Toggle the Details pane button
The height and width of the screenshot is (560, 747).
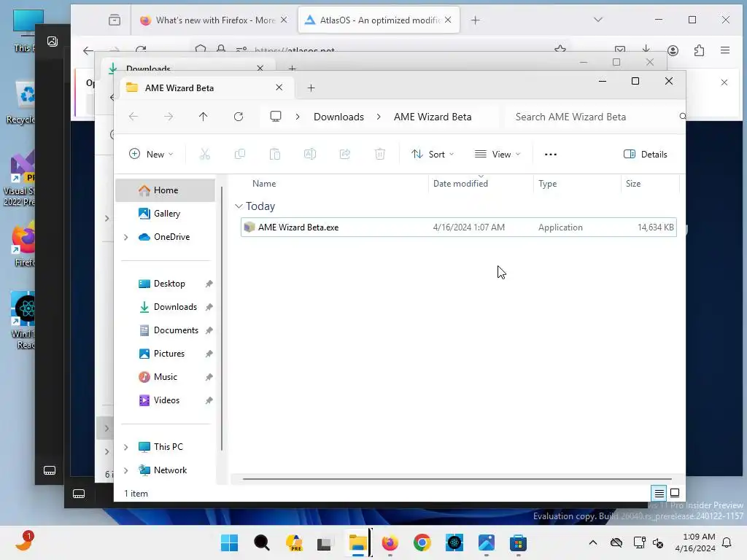click(x=646, y=154)
